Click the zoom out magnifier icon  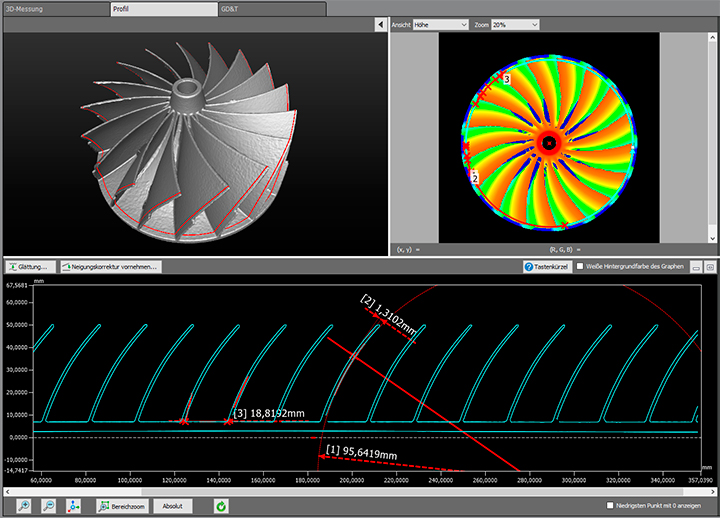point(49,506)
